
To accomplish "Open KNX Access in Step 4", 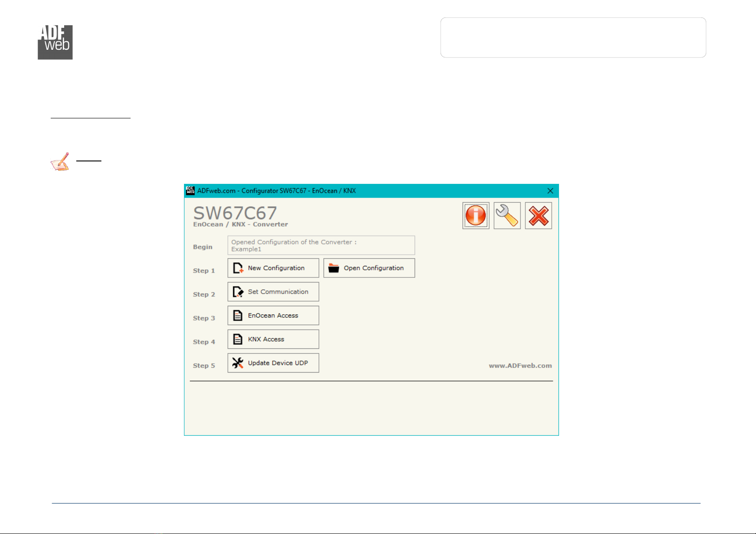I will click(x=273, y=339).
